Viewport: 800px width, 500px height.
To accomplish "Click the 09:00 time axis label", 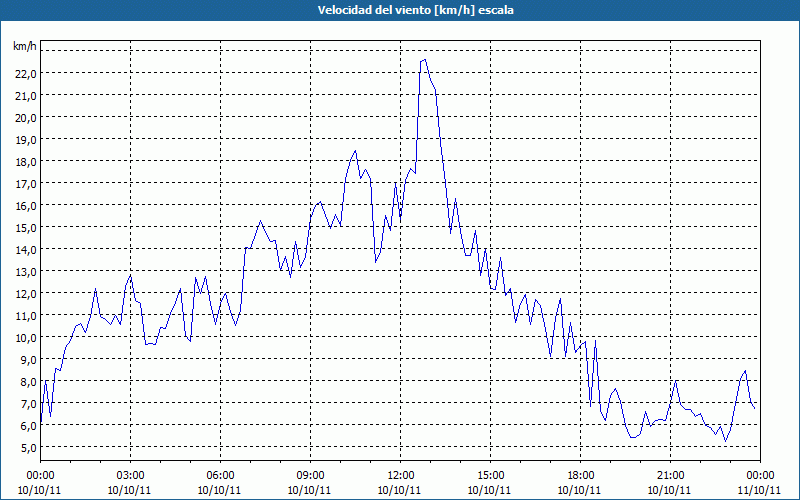I will [310, 475].
